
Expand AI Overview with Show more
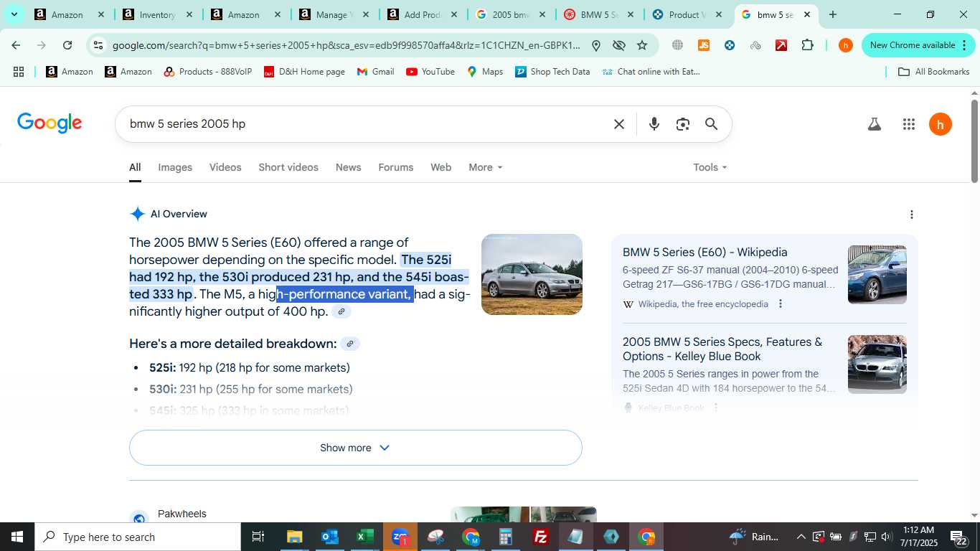pos(356,448)
